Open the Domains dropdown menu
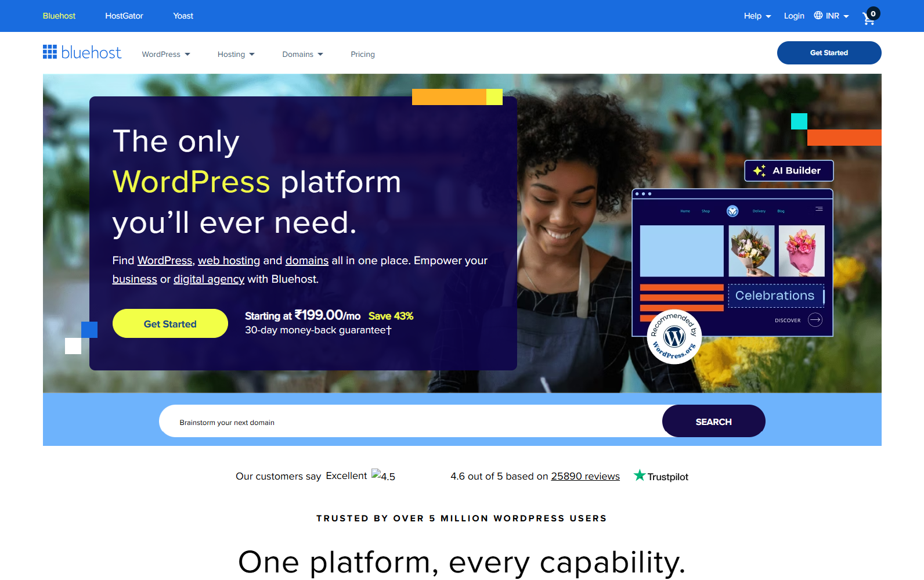This screenshot has height=580, width=924. [x=302, y=54]
